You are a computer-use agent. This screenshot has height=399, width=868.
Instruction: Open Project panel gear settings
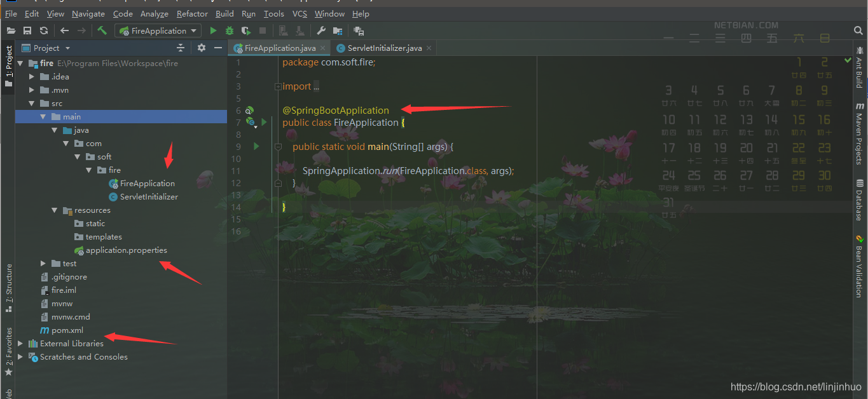202,48
